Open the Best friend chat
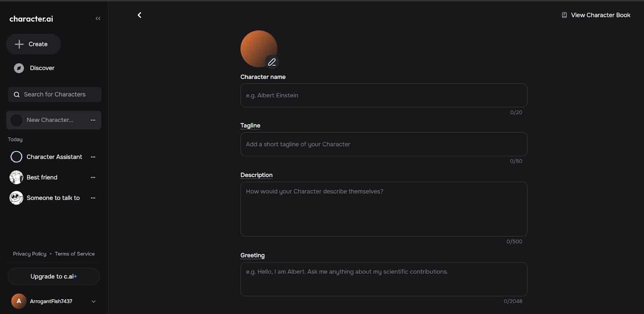644x314 pixels. coord(54,177)
